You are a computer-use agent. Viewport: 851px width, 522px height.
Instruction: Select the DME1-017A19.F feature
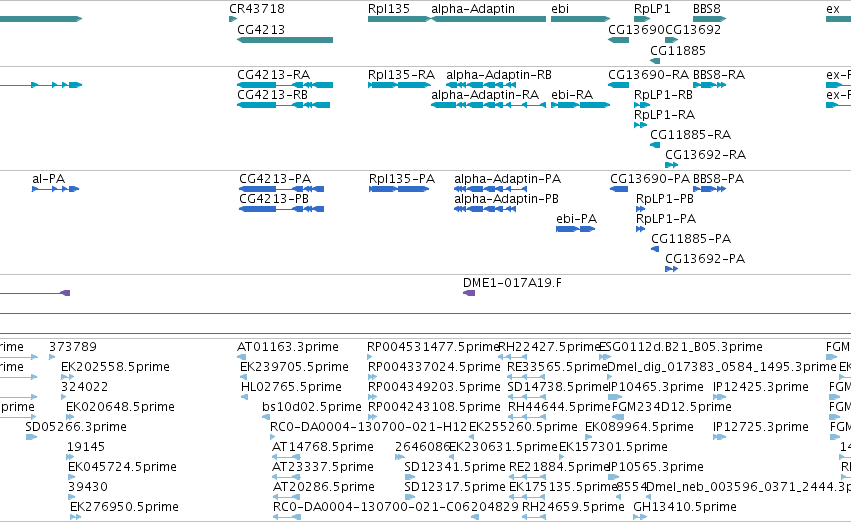click(469, 294)
